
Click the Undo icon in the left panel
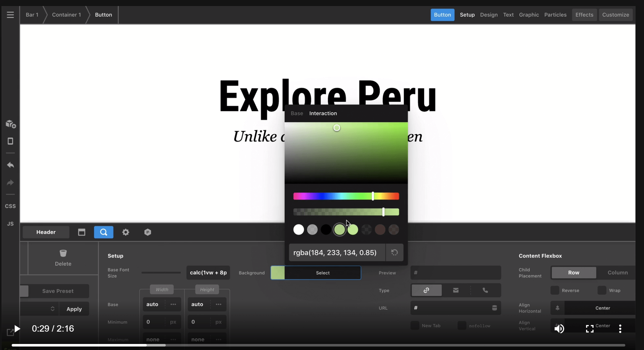(x=10, y=165)
